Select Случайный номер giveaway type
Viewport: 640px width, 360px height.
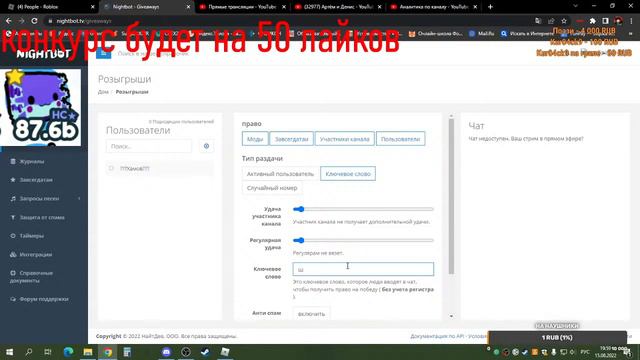tap(272, 188)
